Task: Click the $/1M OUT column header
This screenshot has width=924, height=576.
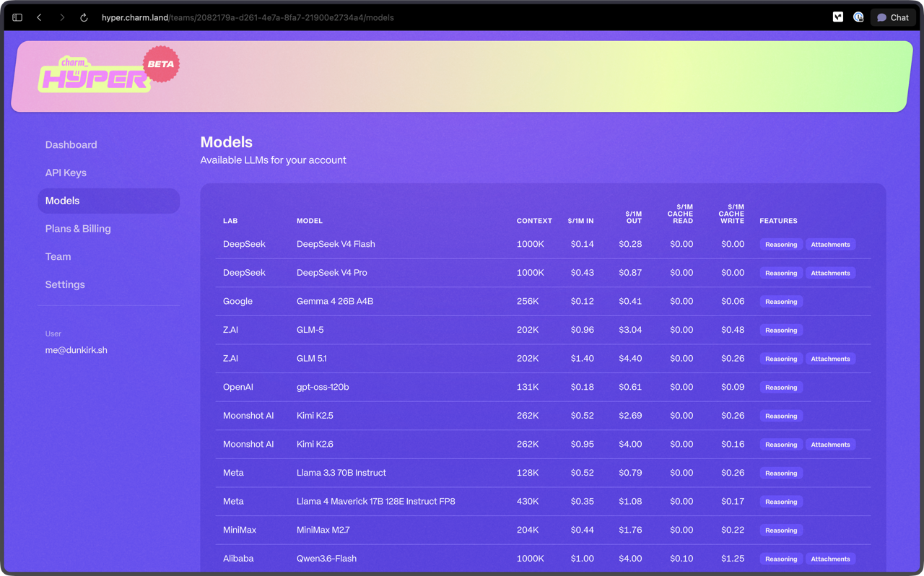Action: point(634,217)
